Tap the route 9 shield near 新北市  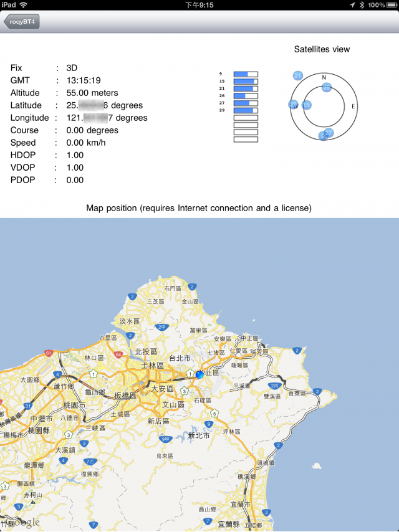pyautogui.click(x=208, y=424)
